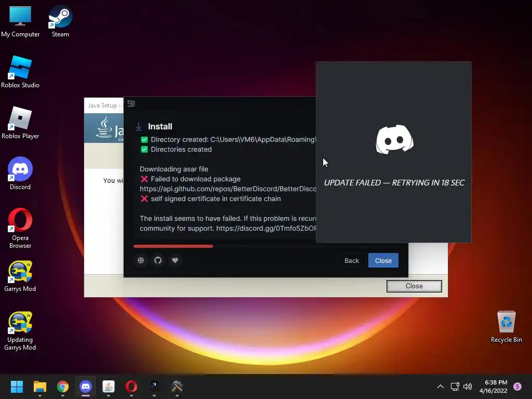Click 'Directories created' status line
Screen dimensions: 532x399
pos(181,149)
